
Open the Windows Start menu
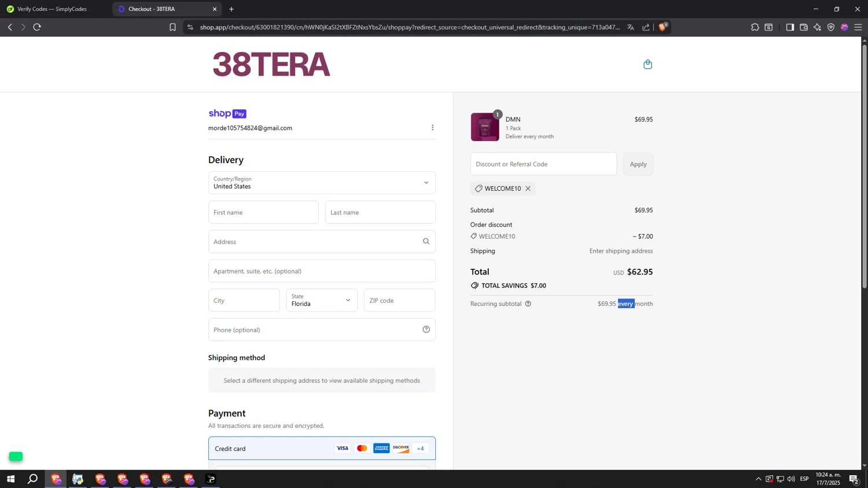(10, 479)
